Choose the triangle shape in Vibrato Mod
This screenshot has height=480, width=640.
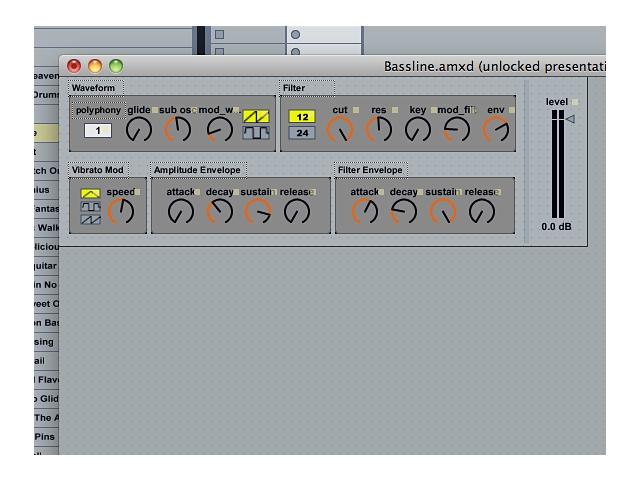(x=91, y=193)
